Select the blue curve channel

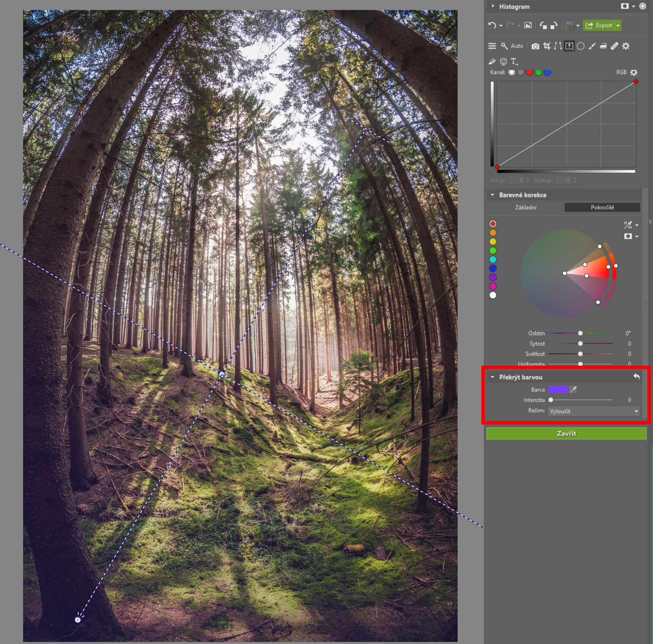pyautogui.click(x=547, y=72)
